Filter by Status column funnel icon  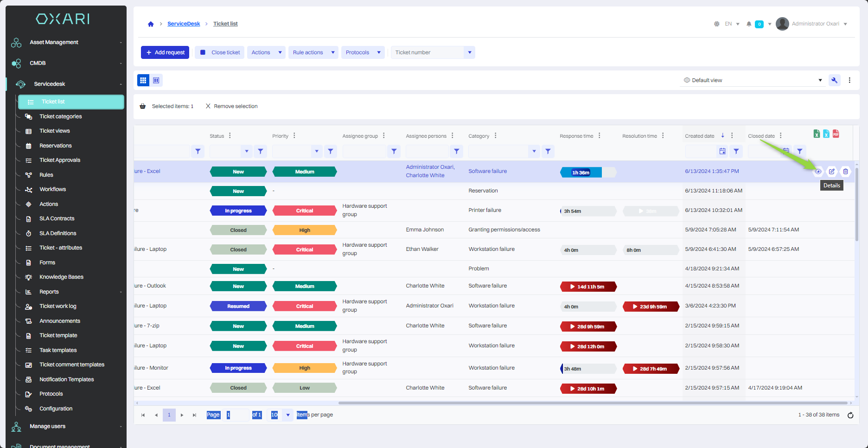tap(261, 151)
